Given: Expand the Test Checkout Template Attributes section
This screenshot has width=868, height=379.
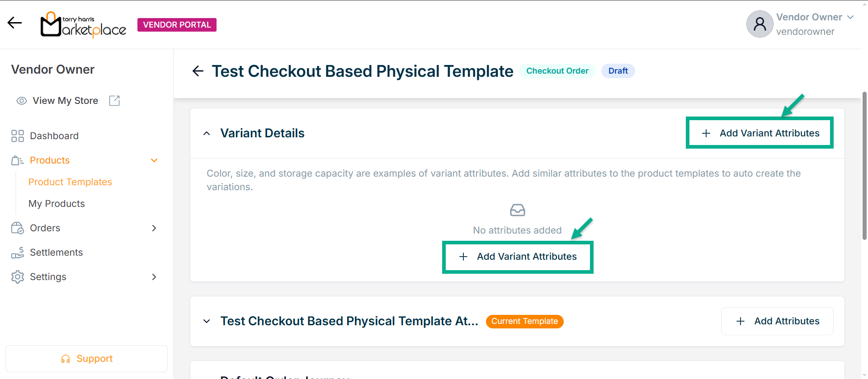Looking at the screenshot, I should (207, 321).
